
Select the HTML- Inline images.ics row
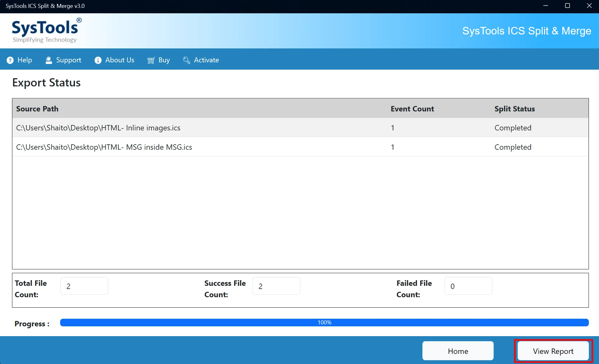click(300, 128)
